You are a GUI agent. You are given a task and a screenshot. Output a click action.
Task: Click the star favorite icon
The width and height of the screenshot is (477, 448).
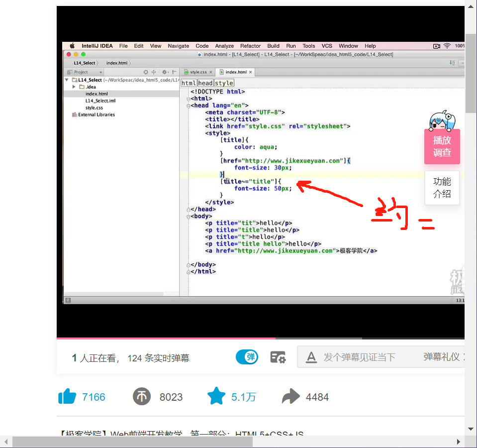216,396
